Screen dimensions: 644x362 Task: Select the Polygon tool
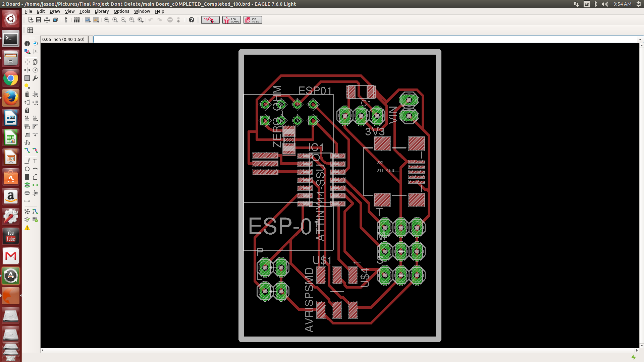pyautogui.click(x=35, y=177)
